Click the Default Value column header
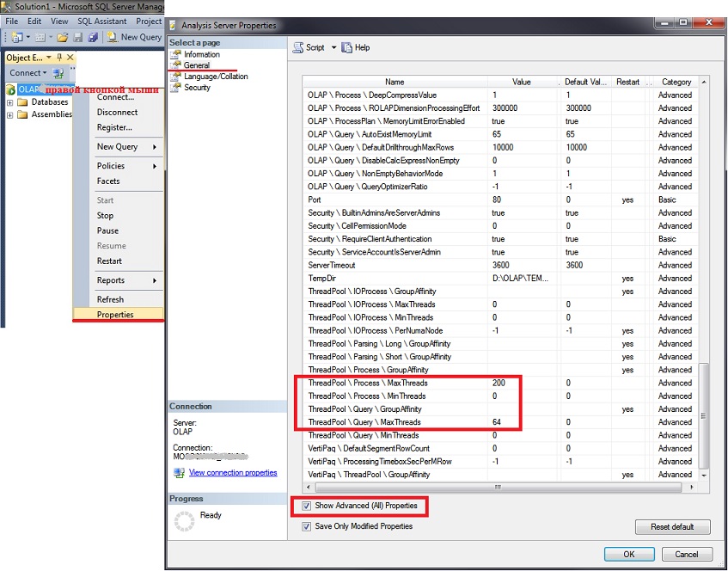This screenshot has width=728, height=571. tap(585, 82)
